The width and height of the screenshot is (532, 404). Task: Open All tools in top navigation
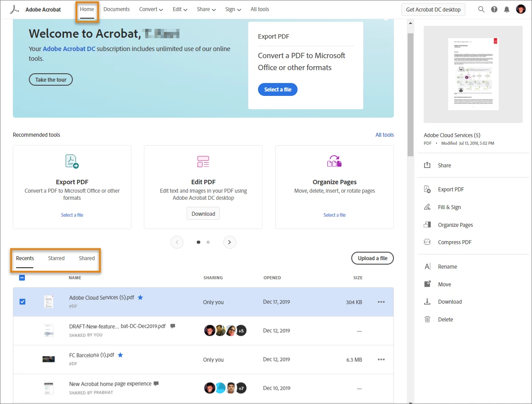[x=260, y=9]
